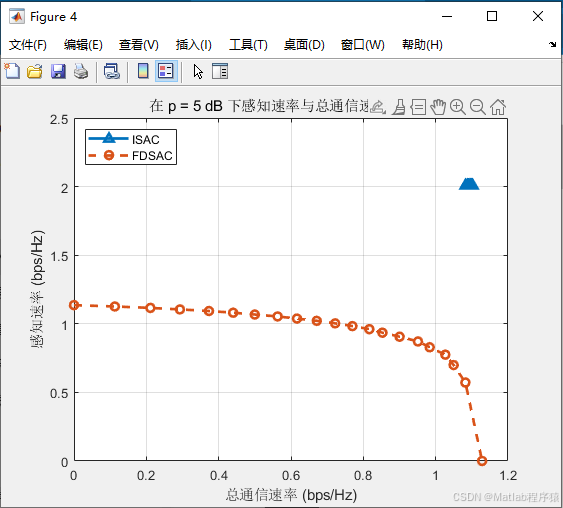Click the FDSAC legend entry
This screenshot has height=508, width=563.
(x=130, y=155)
